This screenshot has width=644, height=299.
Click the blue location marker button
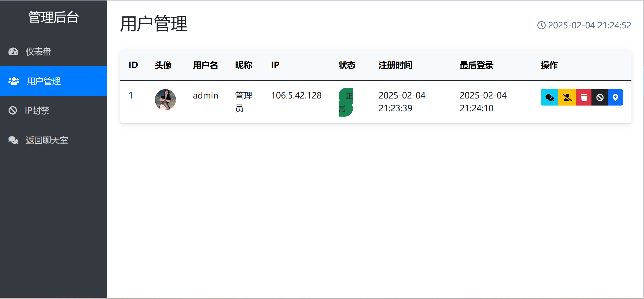615,97
